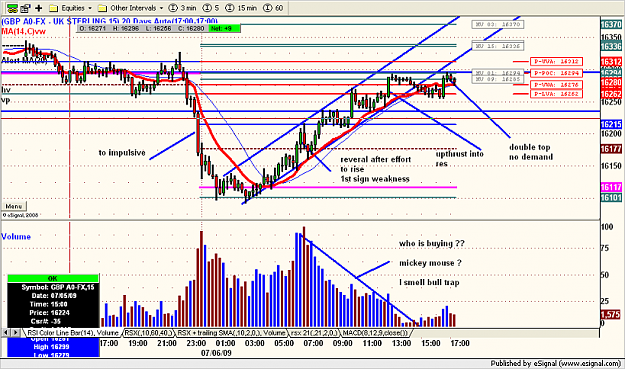Select the RSX(,10,60,40,) tab

[149, 333]
